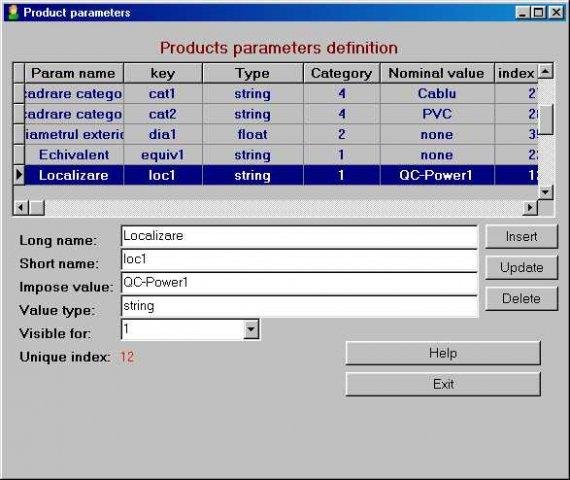Viewport: 570px width, 480px height.
Task: Click the index column header
Action: 516,73
